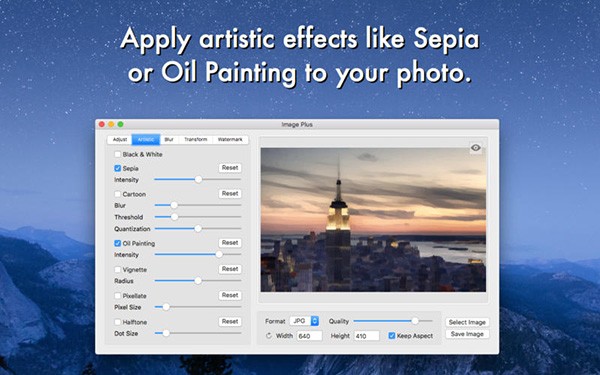Check the Halftone option

[117, 322]
